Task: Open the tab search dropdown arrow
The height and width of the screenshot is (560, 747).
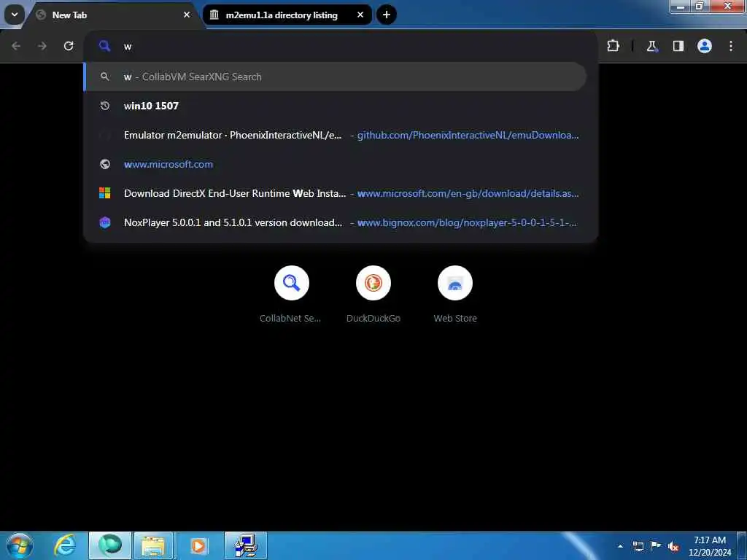Action: (15, 15)
